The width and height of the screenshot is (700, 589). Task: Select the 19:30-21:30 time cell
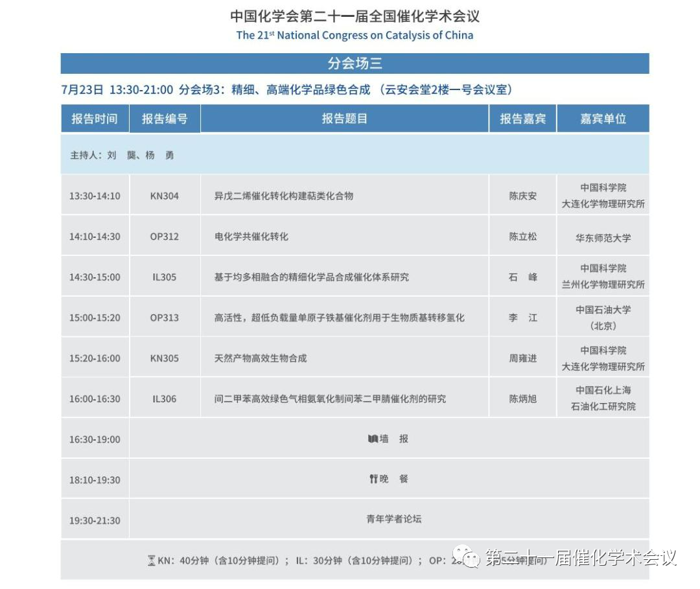pyautogui.click(x=95, y=521)
